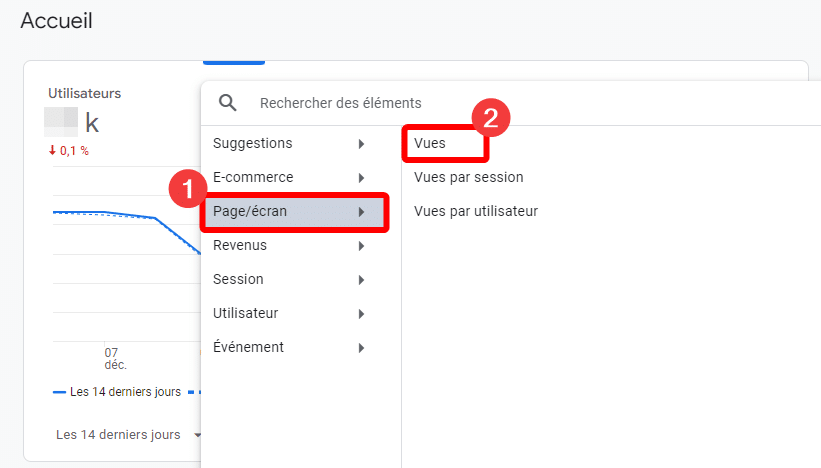Screen dimensions: 821x468
Task: Expand the Événement submenu arrow
Action: (x=361, y=348)
